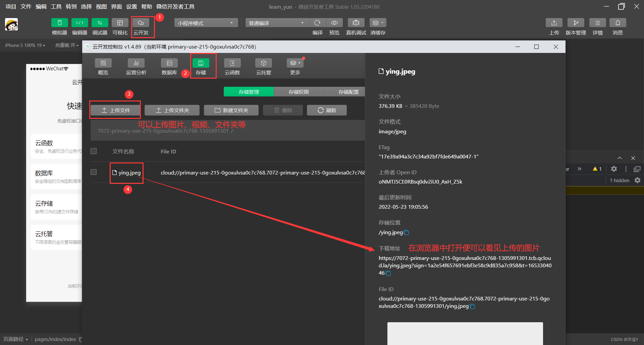
Task: Toggle the Editor (编辑器) panel button
Action: 79,23
